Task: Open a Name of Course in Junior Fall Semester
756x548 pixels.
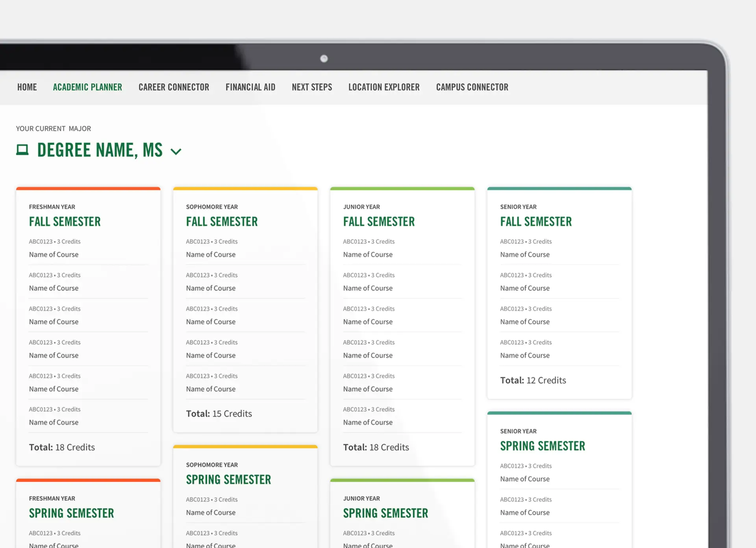Action: click(368, 254)
